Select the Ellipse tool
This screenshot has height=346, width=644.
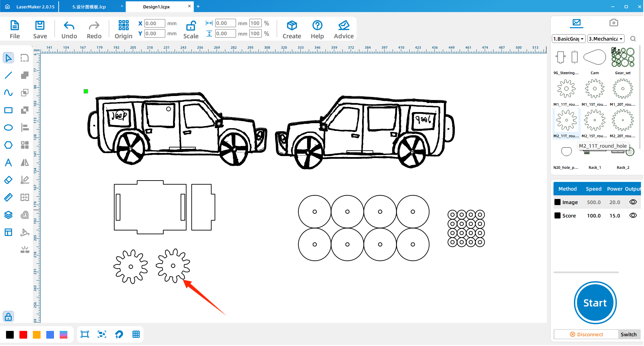(x=8, y=128)
